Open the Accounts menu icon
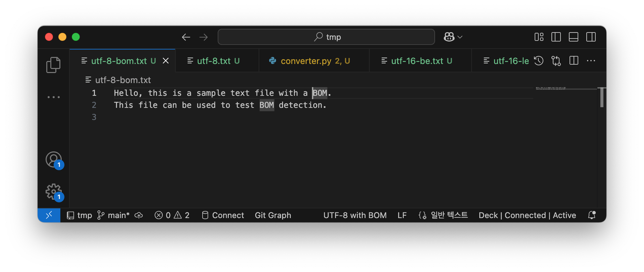 pyautogui.click(x=54, y=160)
